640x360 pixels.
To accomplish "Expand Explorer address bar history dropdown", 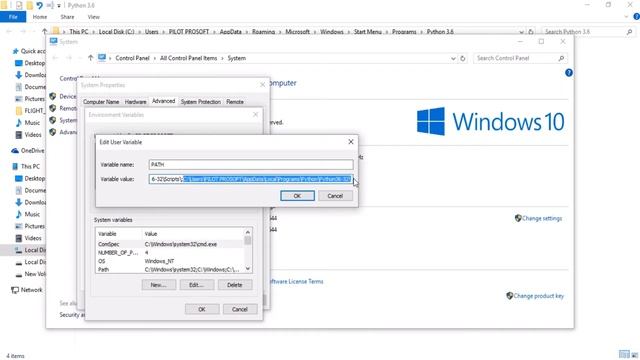I will (x=521, y=31).
